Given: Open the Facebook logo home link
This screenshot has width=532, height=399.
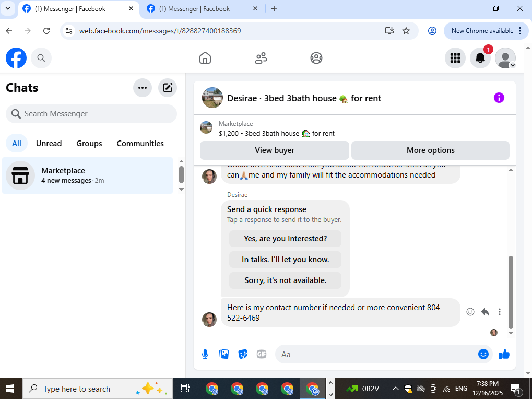Looking at the screenshot, I should (x=16, y=58).
